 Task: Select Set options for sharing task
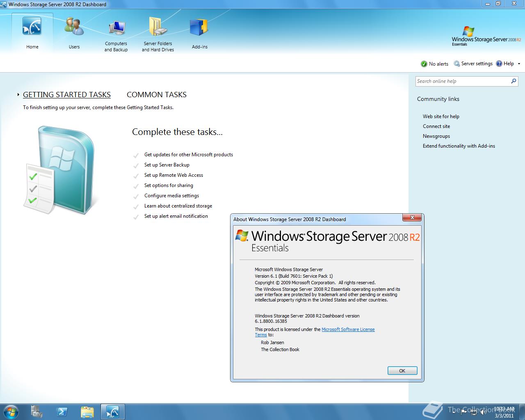169,185
